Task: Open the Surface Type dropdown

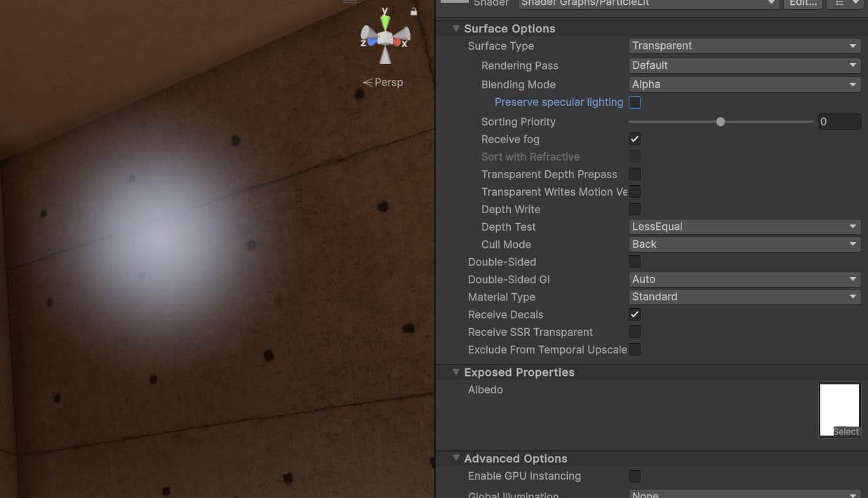Action: (744, 46)
